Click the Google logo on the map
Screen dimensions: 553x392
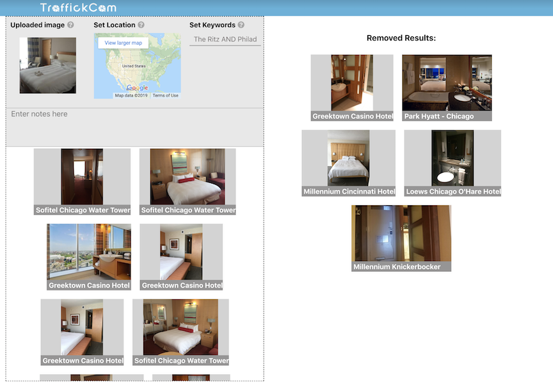[x=137, y=88]
